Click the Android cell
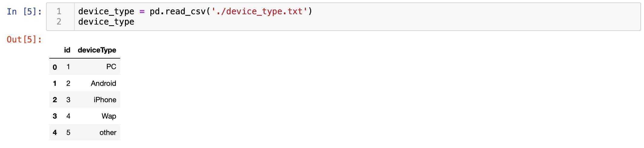The height and width of the screenshot is (148, 644). pyautogui.click(x=103, y=83)
